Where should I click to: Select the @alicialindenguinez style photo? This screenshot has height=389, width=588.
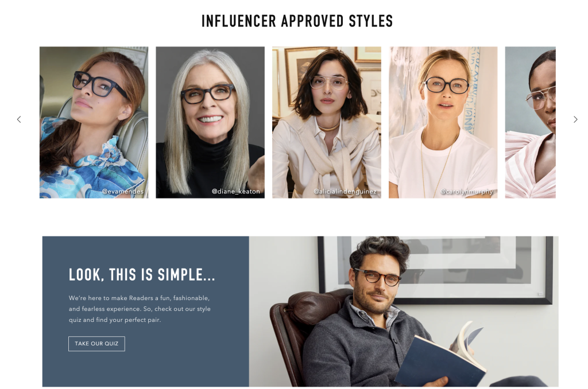click(x=327, y=122)
